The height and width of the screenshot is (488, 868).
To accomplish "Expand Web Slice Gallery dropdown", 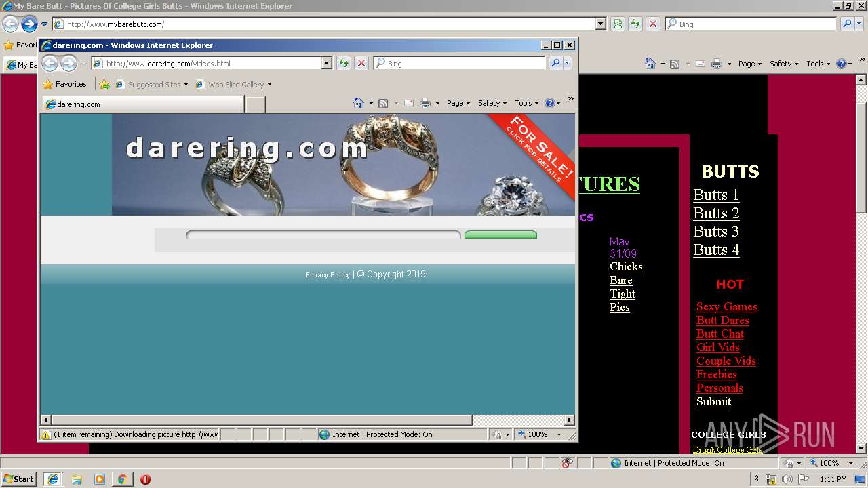I will [x=269, y=85].
